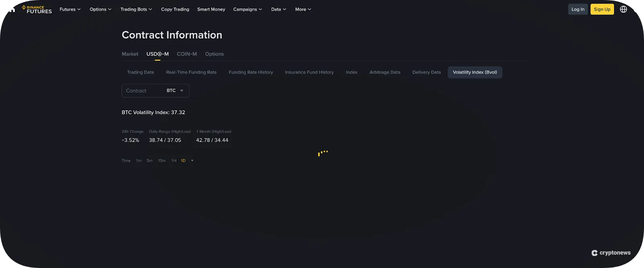Expand more time interval options arrow
The image size is (644, 268).
point(192,161)
